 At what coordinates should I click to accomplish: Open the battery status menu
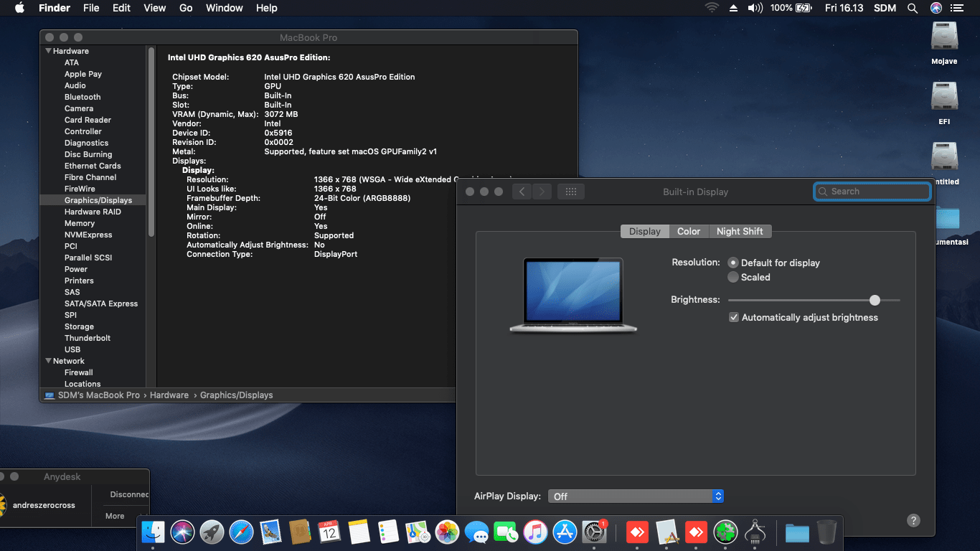tap(791, 8)
